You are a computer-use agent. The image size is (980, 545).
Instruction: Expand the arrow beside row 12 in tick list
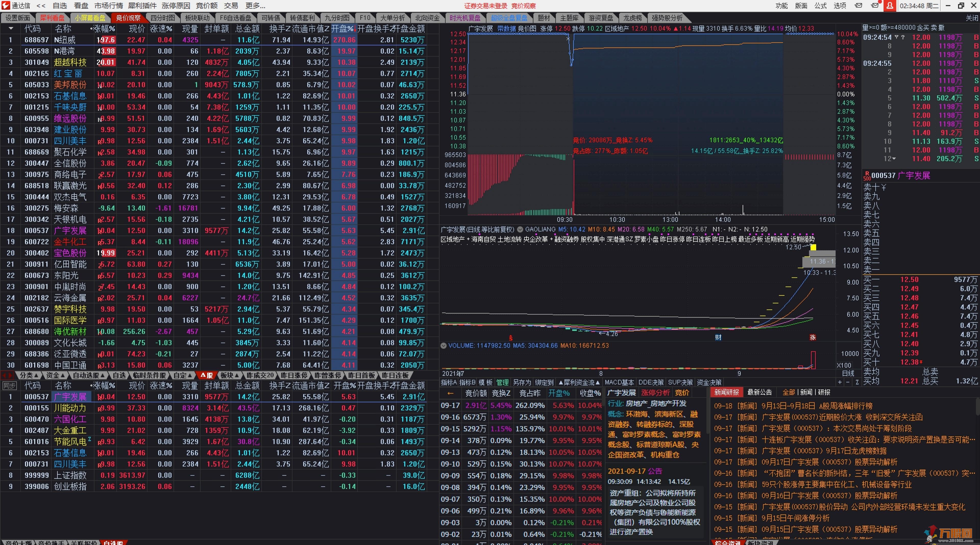click(894, 159)
